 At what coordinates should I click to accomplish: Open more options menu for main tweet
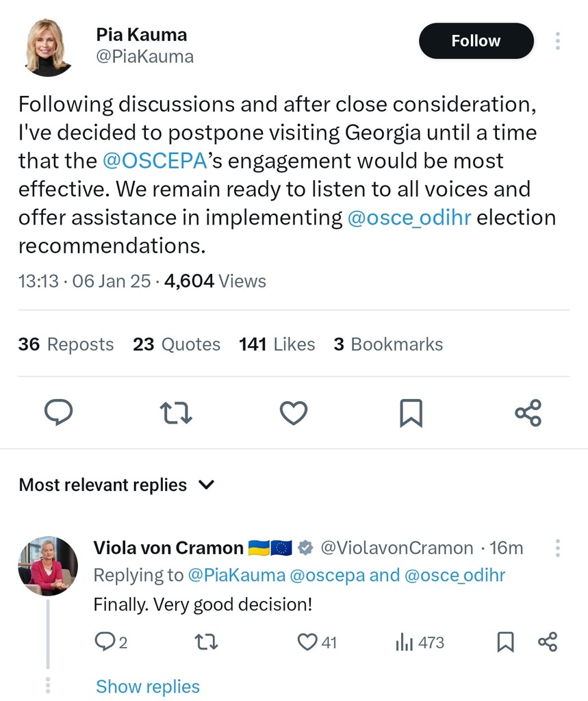click(x=558, y=41)
